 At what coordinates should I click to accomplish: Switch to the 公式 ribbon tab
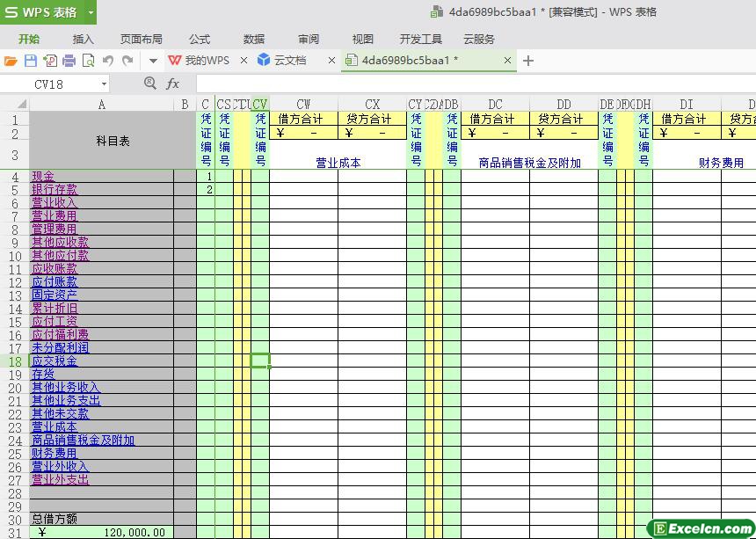tap(200, 39)
